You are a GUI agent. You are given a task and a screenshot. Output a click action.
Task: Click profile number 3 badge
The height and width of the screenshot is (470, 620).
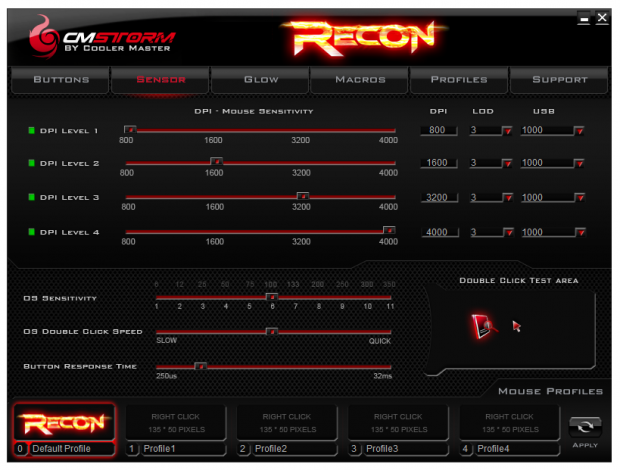[x=354, y=449]
